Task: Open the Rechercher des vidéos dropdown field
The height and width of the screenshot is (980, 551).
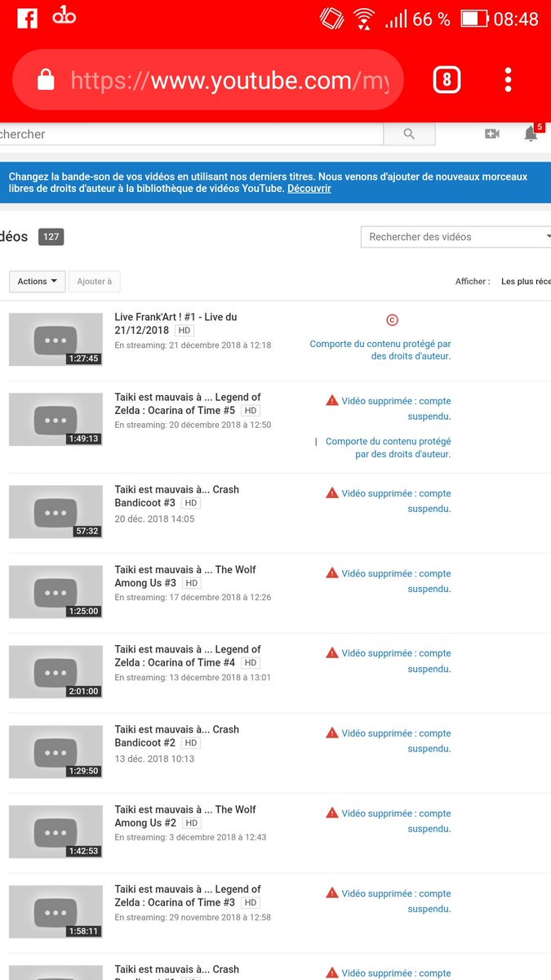Action: click(x=455, y=237)
